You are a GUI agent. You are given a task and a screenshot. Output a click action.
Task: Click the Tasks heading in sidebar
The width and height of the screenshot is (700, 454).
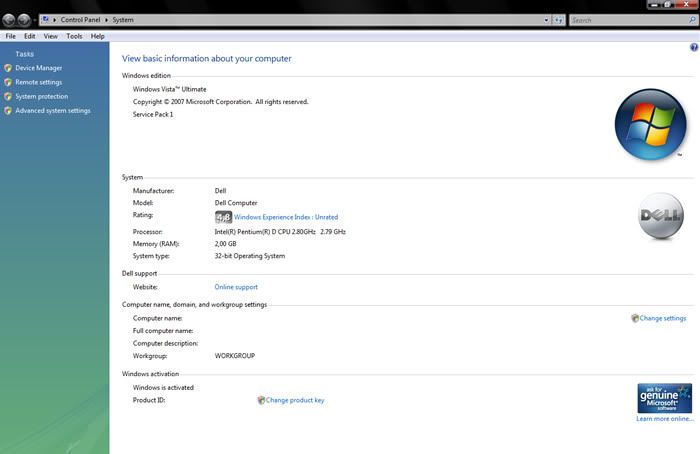tap(25, 54)
